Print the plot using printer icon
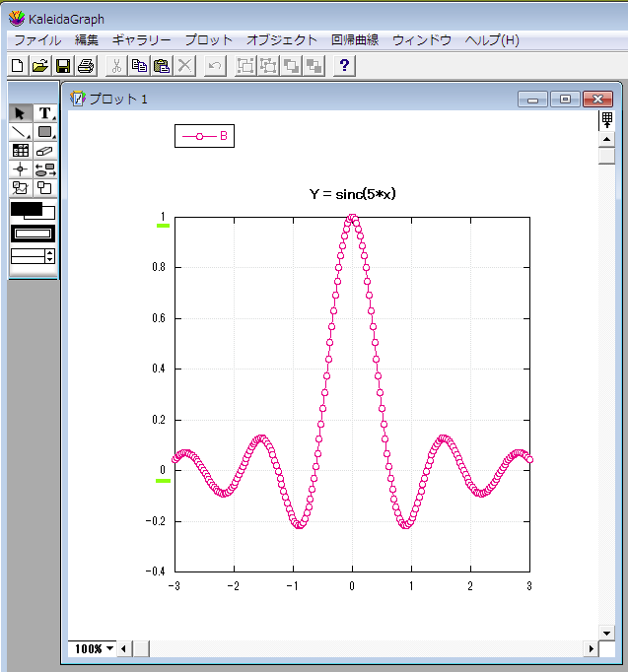This screenshot has width=628, height=672. tap(86, 66)
